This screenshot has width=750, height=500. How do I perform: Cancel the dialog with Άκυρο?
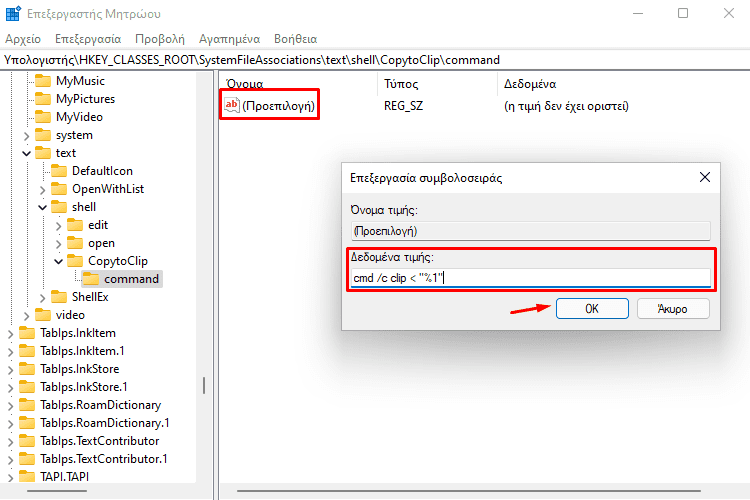(673, 309)
